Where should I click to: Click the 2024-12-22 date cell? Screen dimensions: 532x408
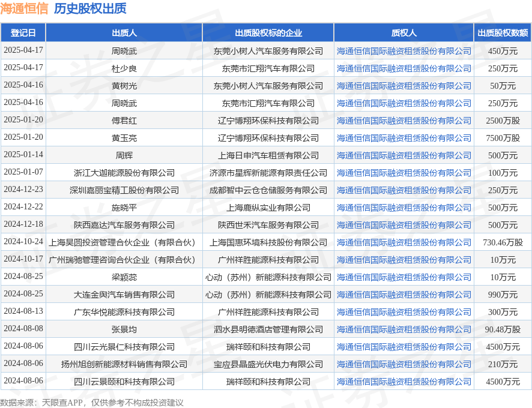(x=23, y=207)
